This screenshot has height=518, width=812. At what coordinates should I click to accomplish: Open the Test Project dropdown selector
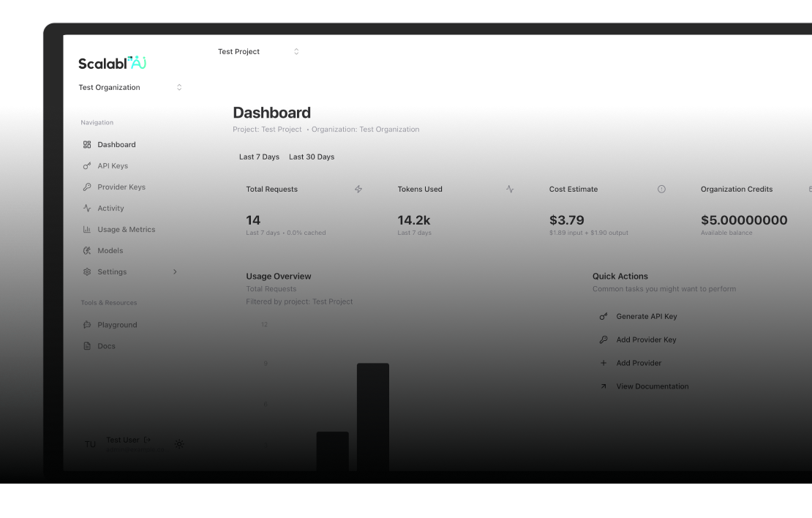[x=258, y=52]
